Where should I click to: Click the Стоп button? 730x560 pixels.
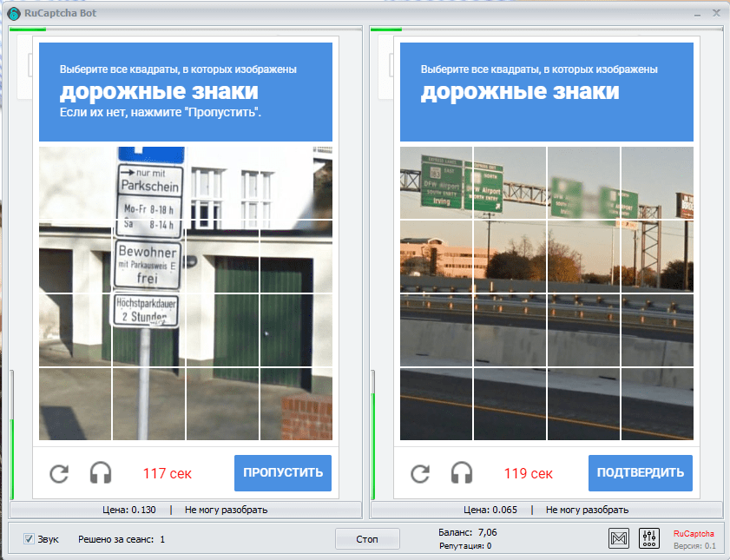(367, 539)
